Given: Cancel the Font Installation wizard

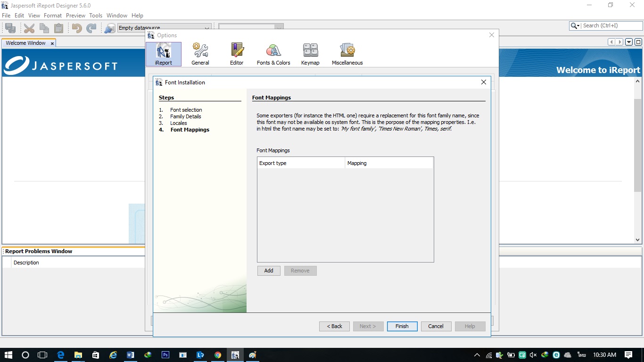Looking at the screenshot, I should tap(436, 326).
